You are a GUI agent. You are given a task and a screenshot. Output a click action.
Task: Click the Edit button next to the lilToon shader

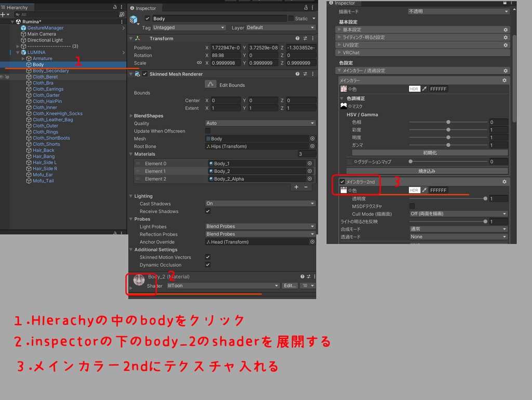pos(289,285)
